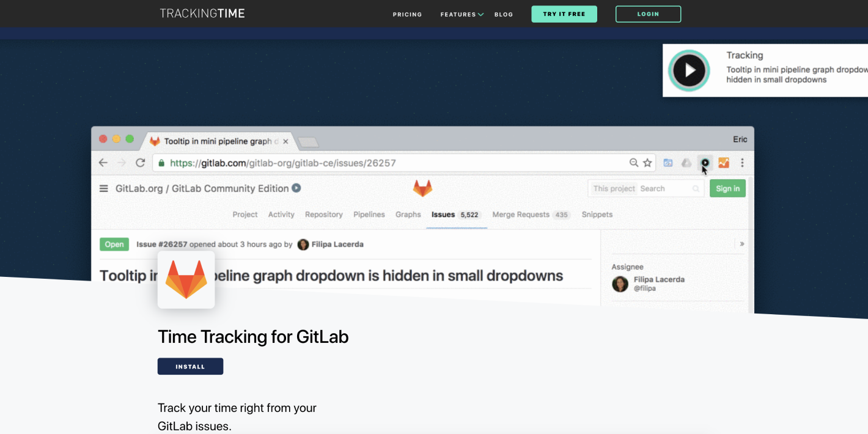This screenshot has width=868, height=434.
Task: Go to the Blog page
Action: 504,14
